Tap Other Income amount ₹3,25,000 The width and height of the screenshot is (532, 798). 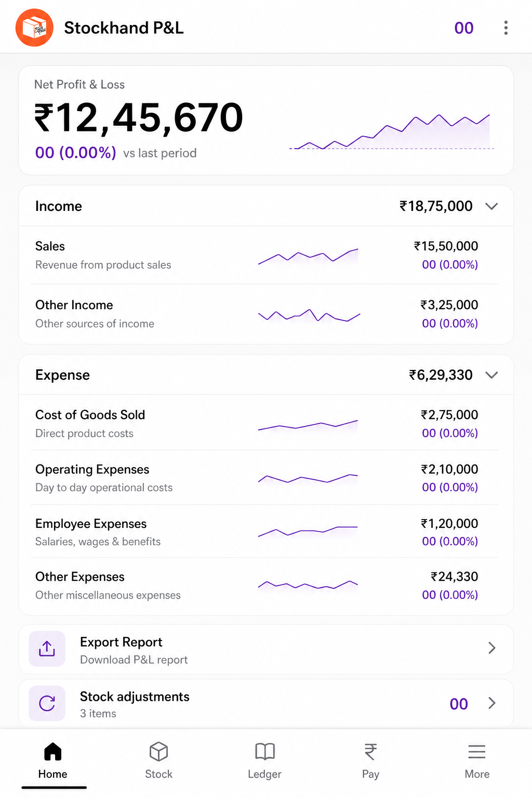point(449,305)
